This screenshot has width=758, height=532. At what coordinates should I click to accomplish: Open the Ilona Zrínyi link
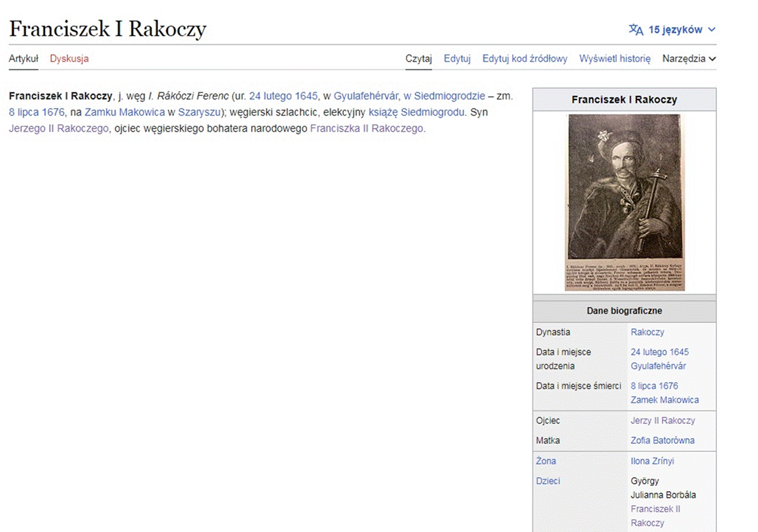point(652,461)
